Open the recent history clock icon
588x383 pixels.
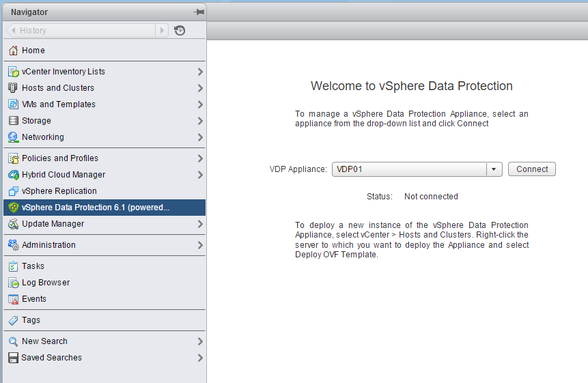[x=180, y=31]
